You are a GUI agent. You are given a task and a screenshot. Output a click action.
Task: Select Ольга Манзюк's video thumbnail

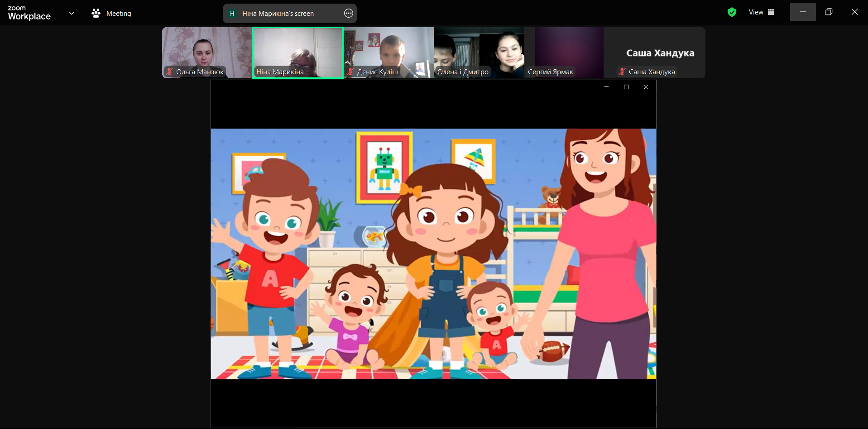(207, 52)
